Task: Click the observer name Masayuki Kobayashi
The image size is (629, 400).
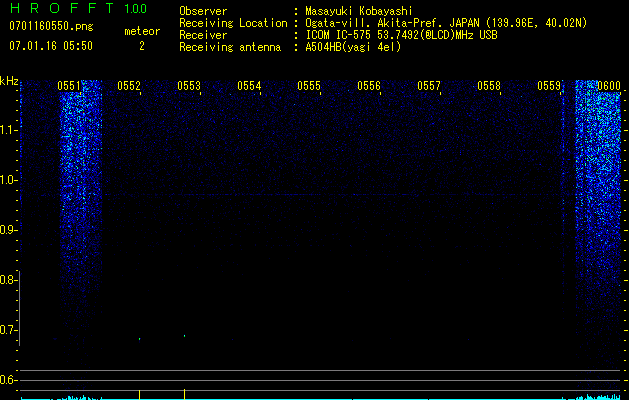Action: coord(359,11)
